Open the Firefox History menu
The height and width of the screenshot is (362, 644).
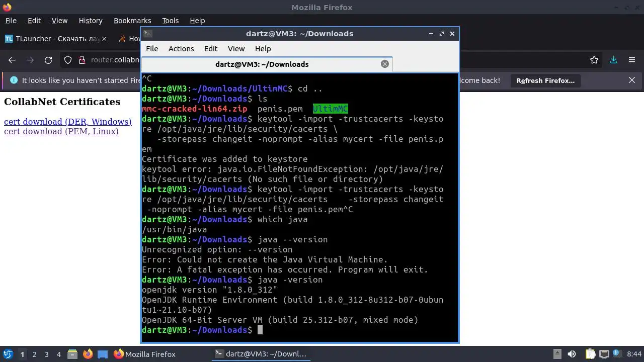coord(91,21)
